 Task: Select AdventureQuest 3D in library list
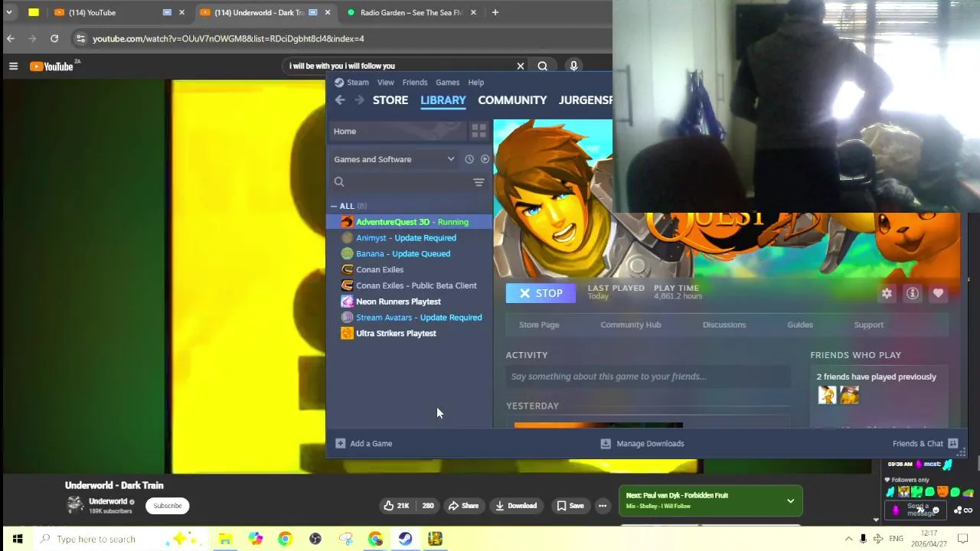click(x=410, y=222)
